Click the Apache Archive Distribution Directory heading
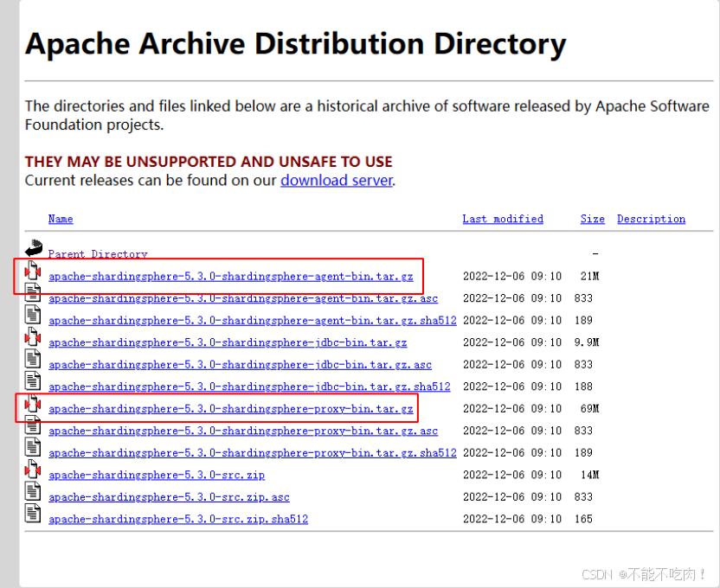 [x=296, y=44]
